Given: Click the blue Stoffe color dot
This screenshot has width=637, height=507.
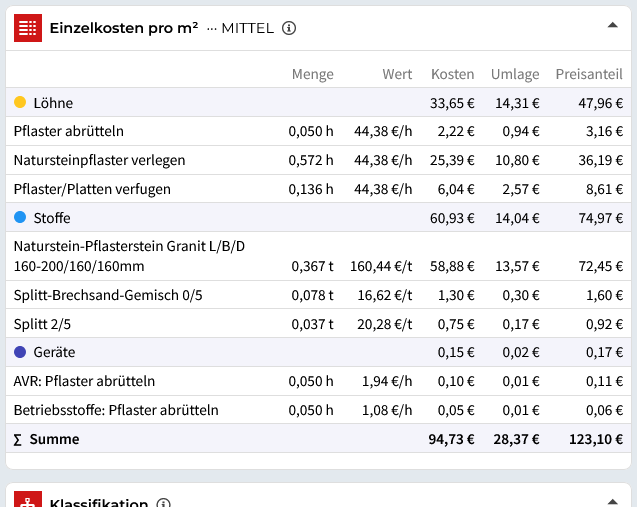Looking at the screenshot, I should tap(20, 217).
